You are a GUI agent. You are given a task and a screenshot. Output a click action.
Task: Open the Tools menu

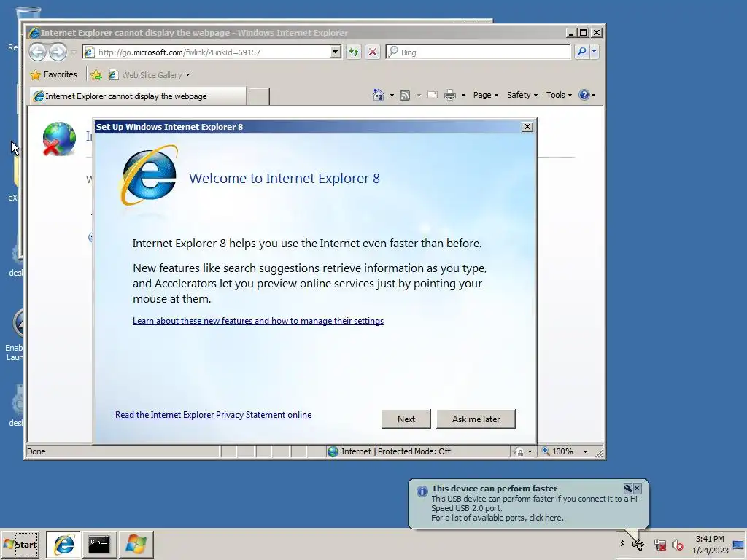click(559, 95)
